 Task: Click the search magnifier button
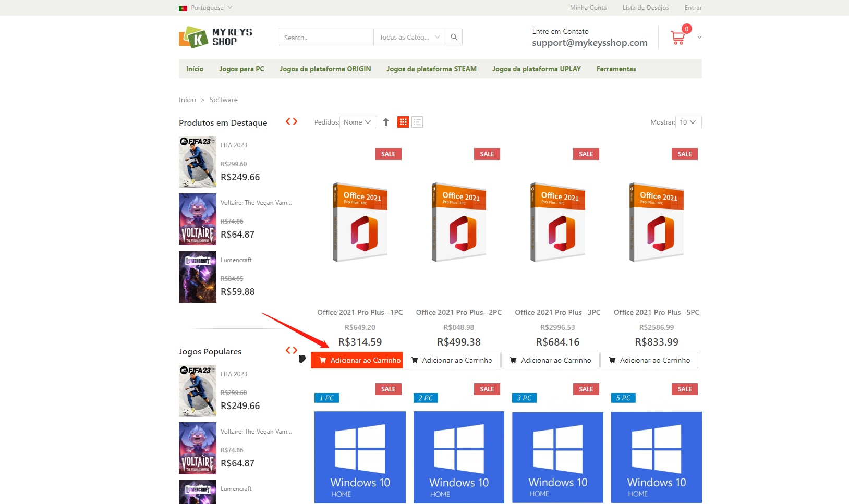pos(454,37)
